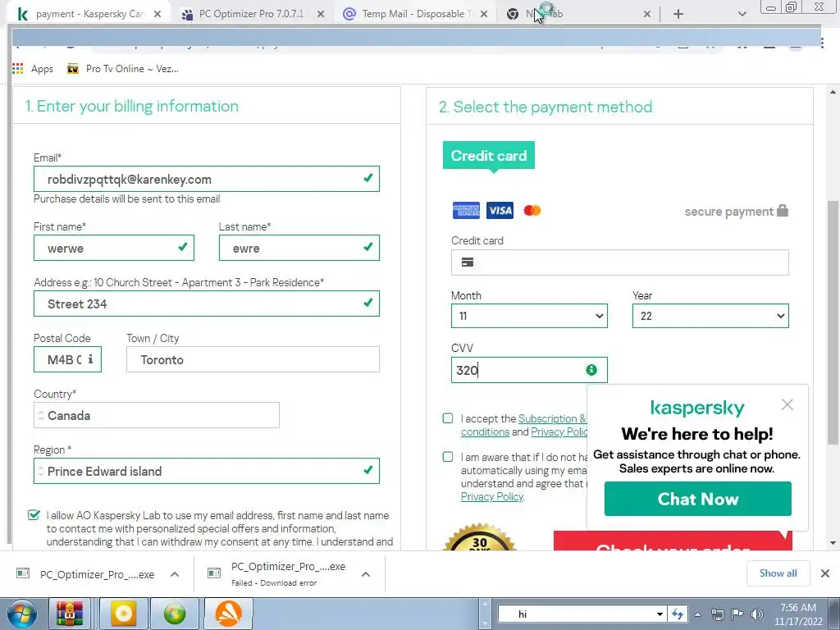Open Chrome three-dot menu
The image size is (840, 630).
(822, 43)
